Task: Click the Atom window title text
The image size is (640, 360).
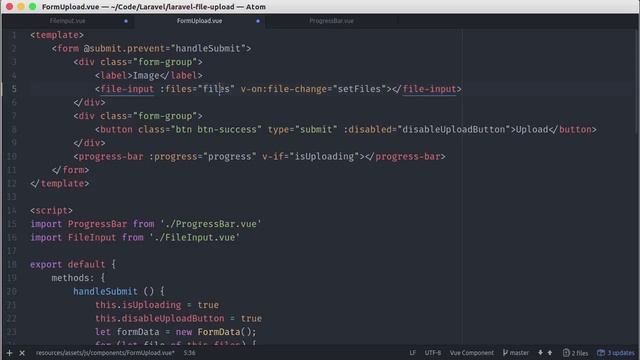Action: pos(153,7)
